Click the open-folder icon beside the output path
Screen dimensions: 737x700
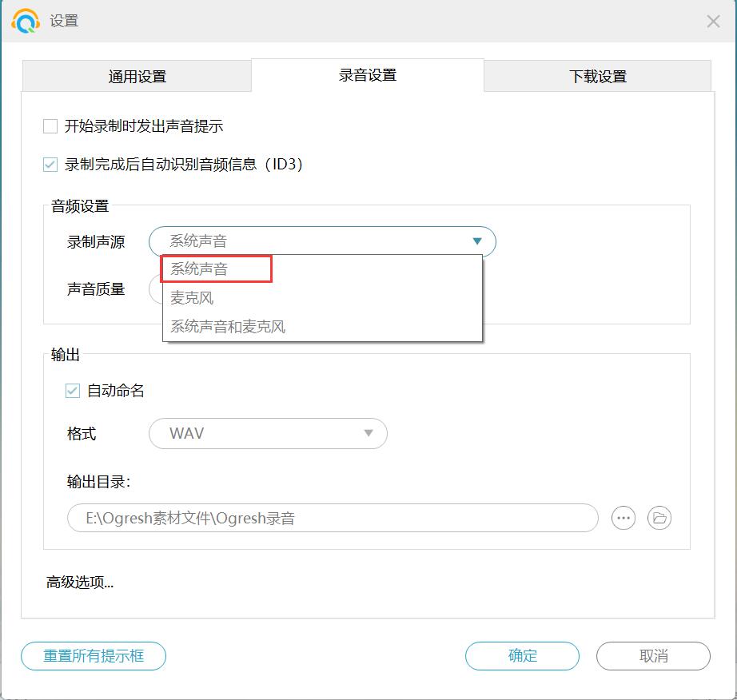(659, 518)
